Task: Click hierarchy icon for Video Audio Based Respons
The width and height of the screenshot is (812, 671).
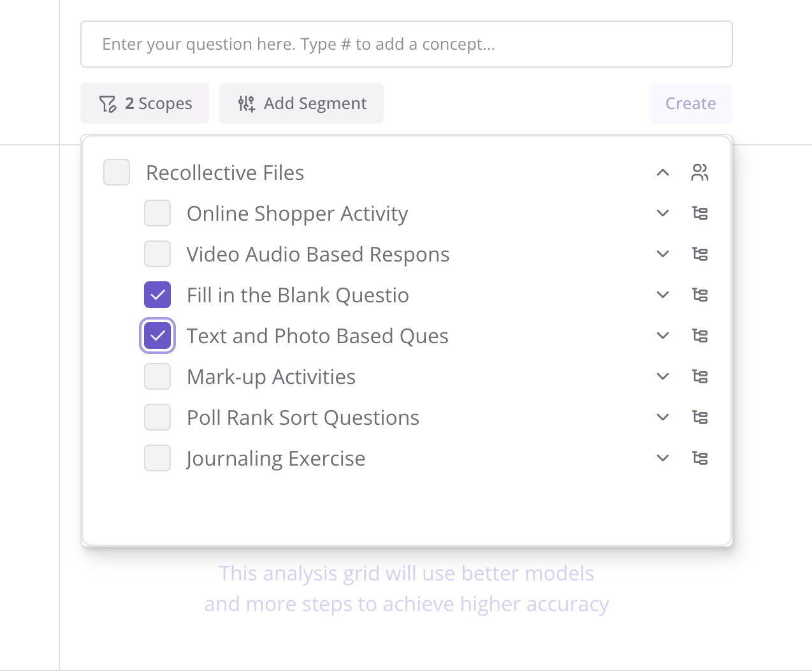Action: pos(700,254)
